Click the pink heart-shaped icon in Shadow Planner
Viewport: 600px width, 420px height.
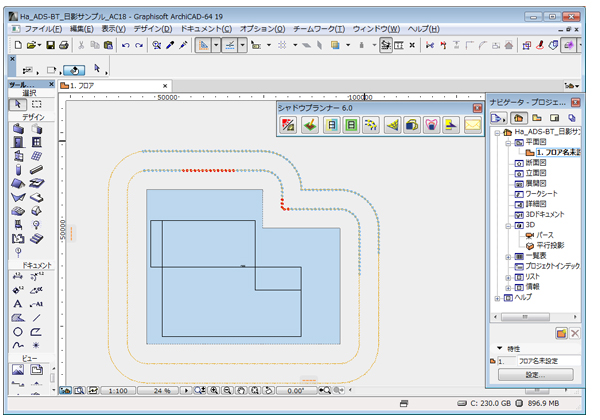[x=432, y=125]
